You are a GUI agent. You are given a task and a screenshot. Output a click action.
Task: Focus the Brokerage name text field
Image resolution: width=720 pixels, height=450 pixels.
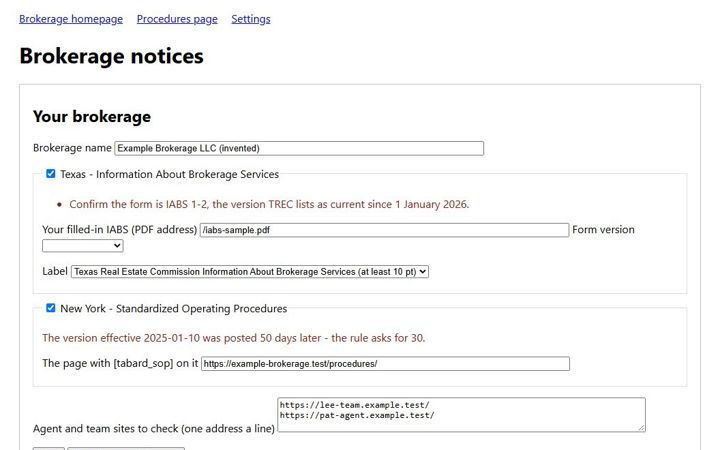click(x=299, y=148)
